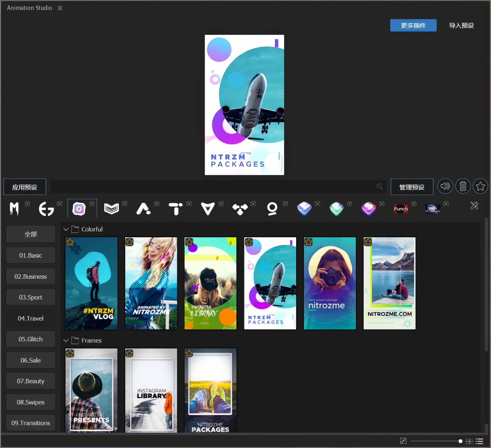Select the NITROZME.COM lake thumbnail
The image size is (491, 448).
(389, 283)
